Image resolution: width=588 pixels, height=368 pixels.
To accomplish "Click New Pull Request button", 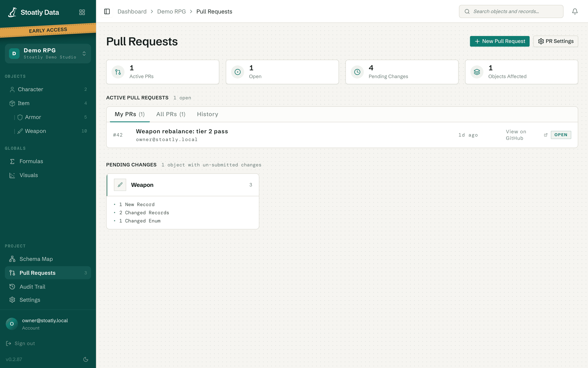I will click(500, 41).
